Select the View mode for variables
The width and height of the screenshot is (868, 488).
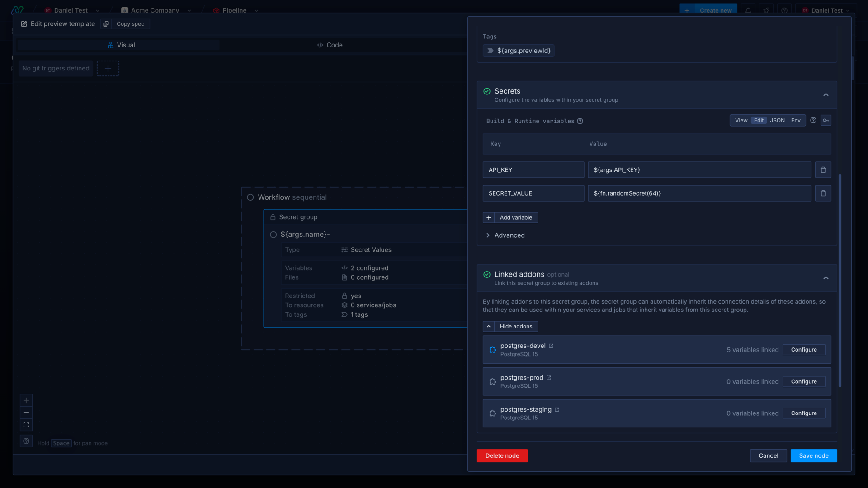pos(741,120)
